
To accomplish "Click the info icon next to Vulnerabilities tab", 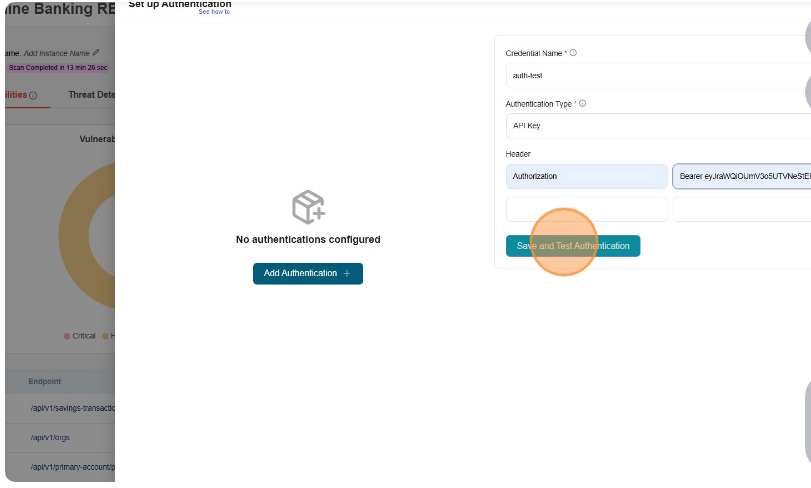I will (x=33, y=96).
